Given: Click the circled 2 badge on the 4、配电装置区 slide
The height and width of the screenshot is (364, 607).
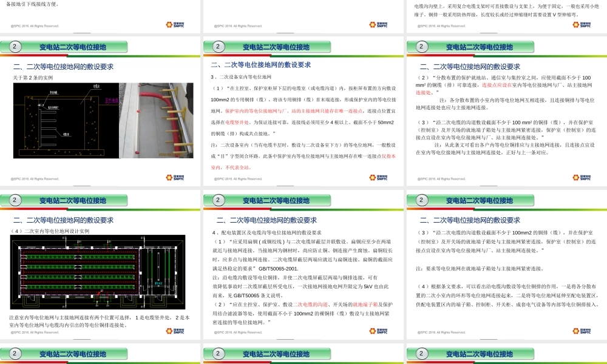Looking at the screenshot, I should coord(218,200).
